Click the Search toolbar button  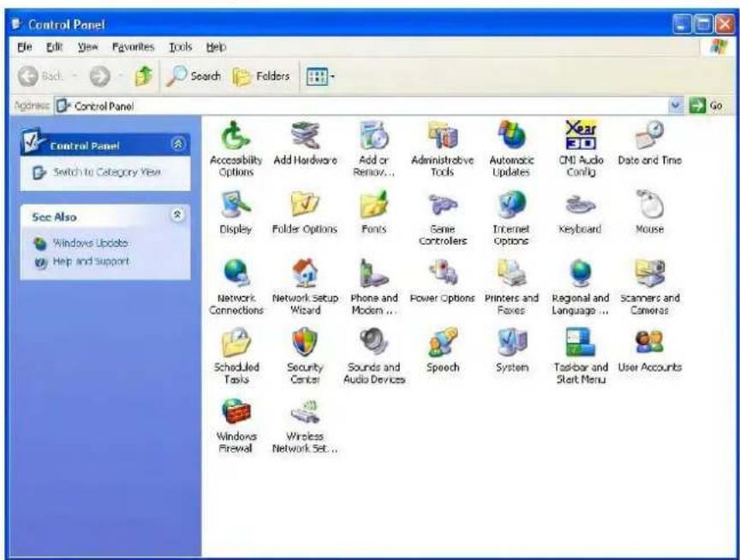pos(194,76)
